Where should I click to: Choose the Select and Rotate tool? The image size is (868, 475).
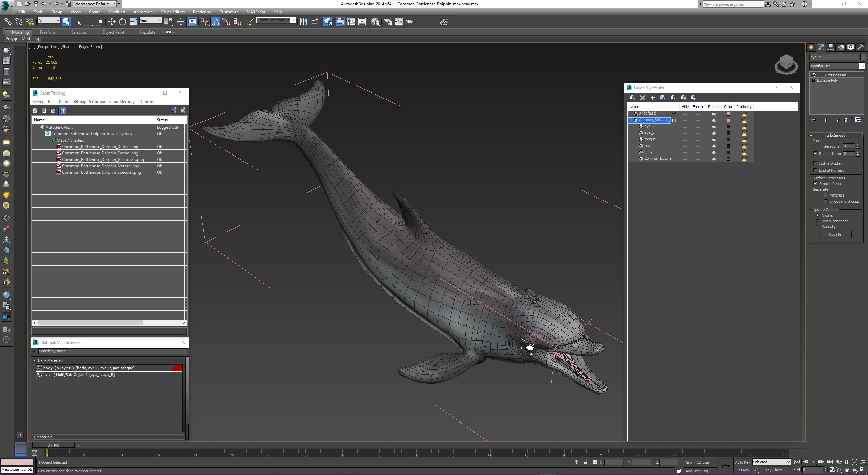[122, 22]
